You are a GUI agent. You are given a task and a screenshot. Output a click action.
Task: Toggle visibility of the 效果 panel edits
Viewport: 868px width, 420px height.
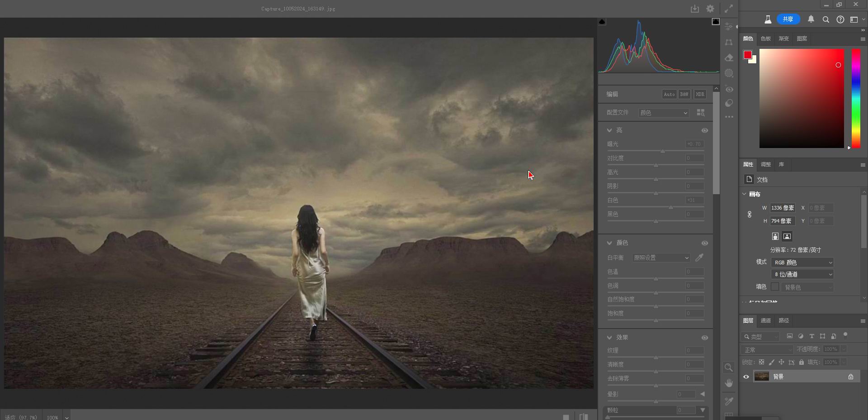[704, 338]
